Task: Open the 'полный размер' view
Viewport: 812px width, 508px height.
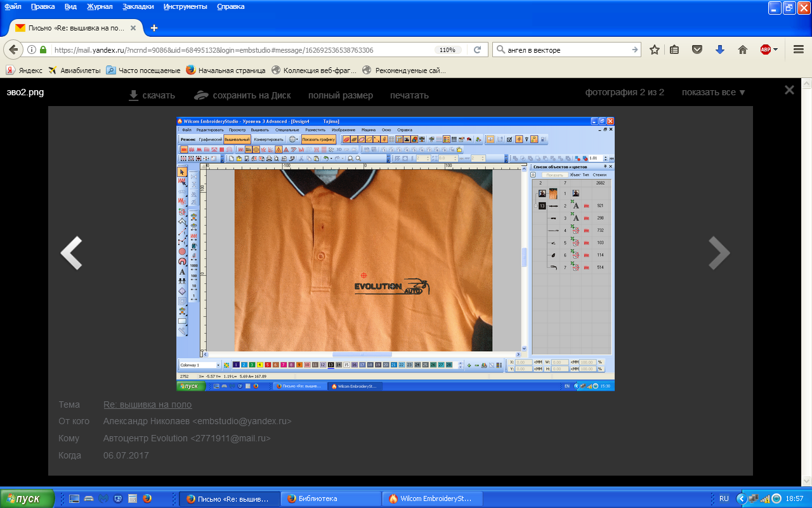Action: coord(340,95)
